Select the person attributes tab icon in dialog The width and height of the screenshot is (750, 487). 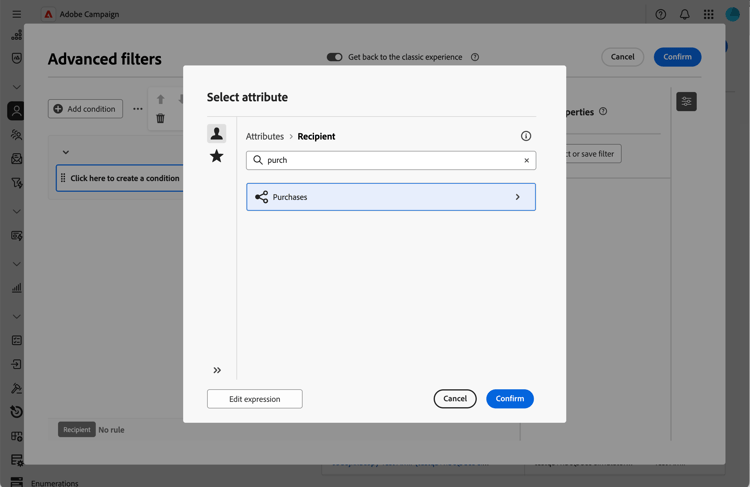pyautogui.click(x=217, y=133)
